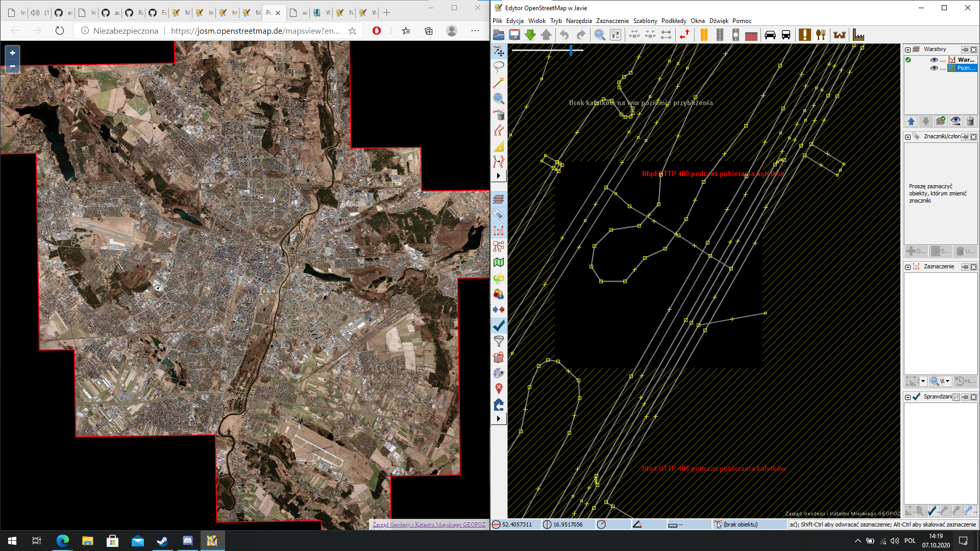The height and width of the screenshot is (551, 980).
Task: Select the draw nodes tool
Action: (x=499, y=83)
